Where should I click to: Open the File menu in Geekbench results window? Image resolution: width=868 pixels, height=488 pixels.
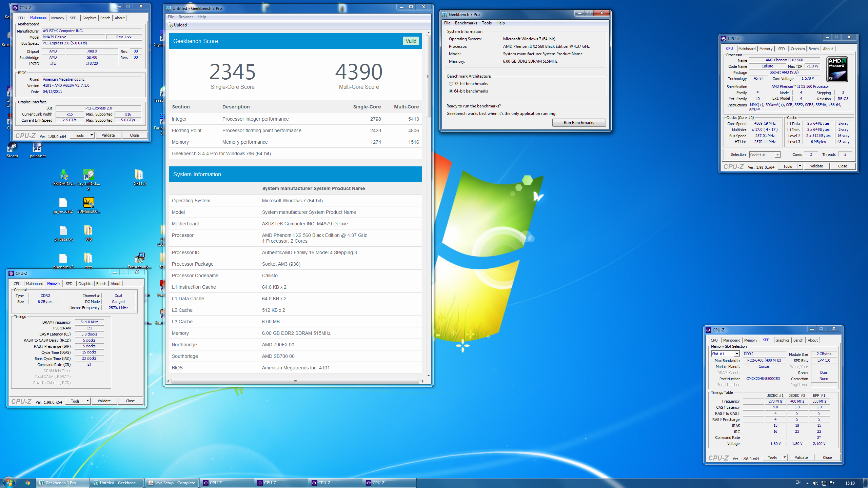171,17
